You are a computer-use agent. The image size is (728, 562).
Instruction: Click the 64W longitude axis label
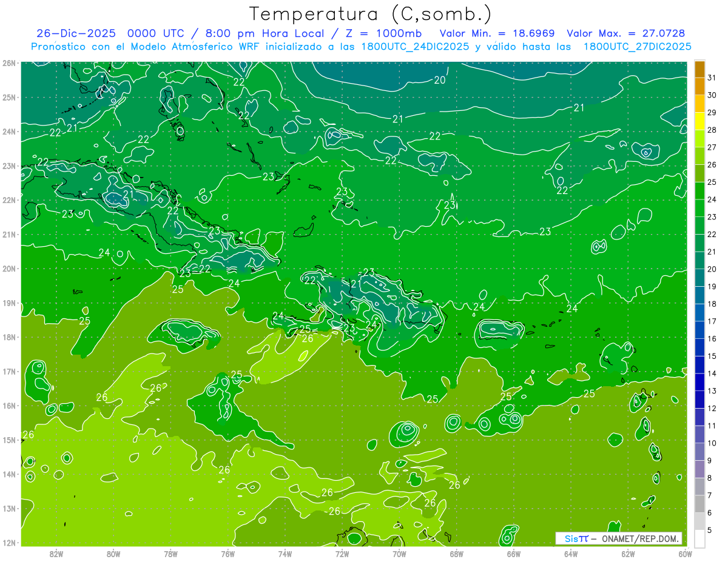point(571,553)
